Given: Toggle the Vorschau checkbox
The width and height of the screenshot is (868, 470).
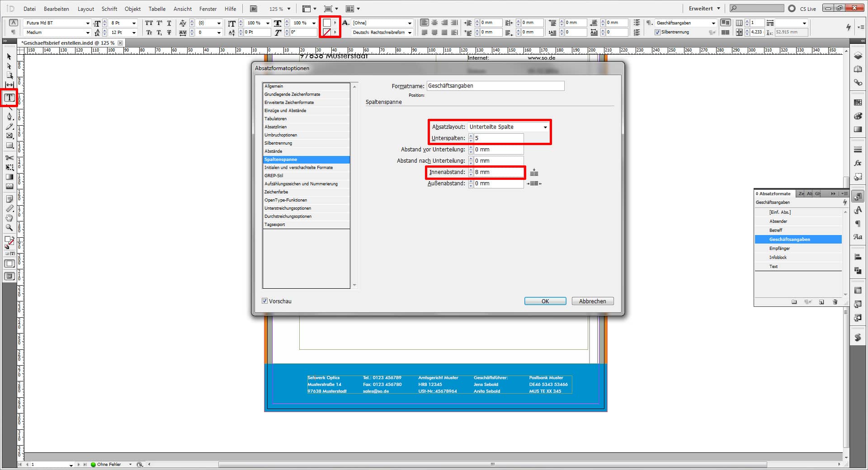Looking at the screenshot, I should click(x=265, y=301).
